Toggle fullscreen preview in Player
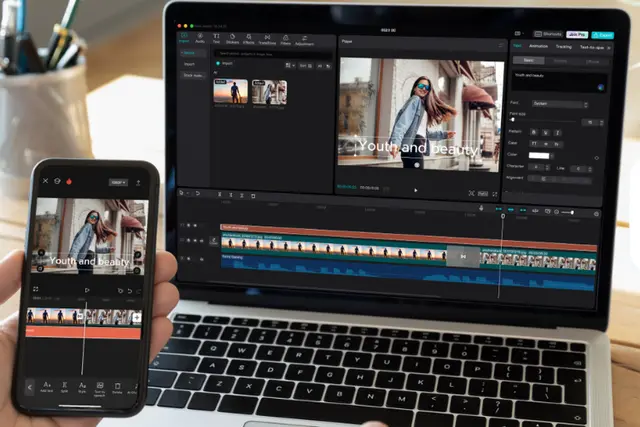The image size is (640, 427). [495, 194]
